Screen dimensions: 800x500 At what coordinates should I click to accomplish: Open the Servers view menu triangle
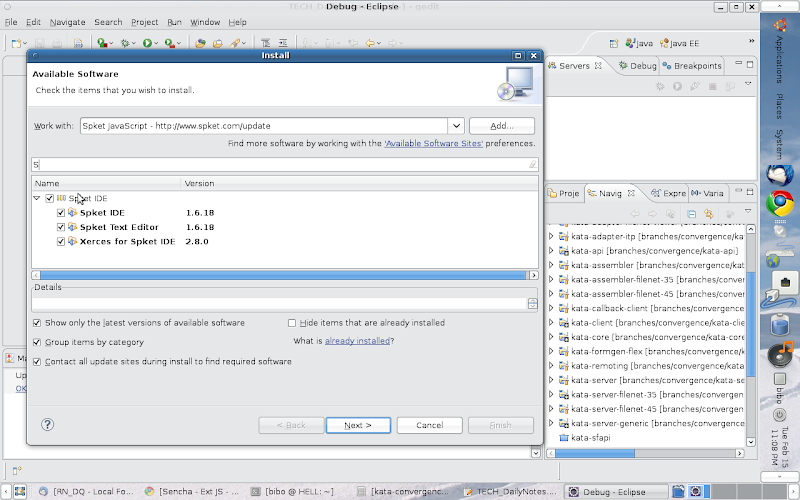coord(748,83)
